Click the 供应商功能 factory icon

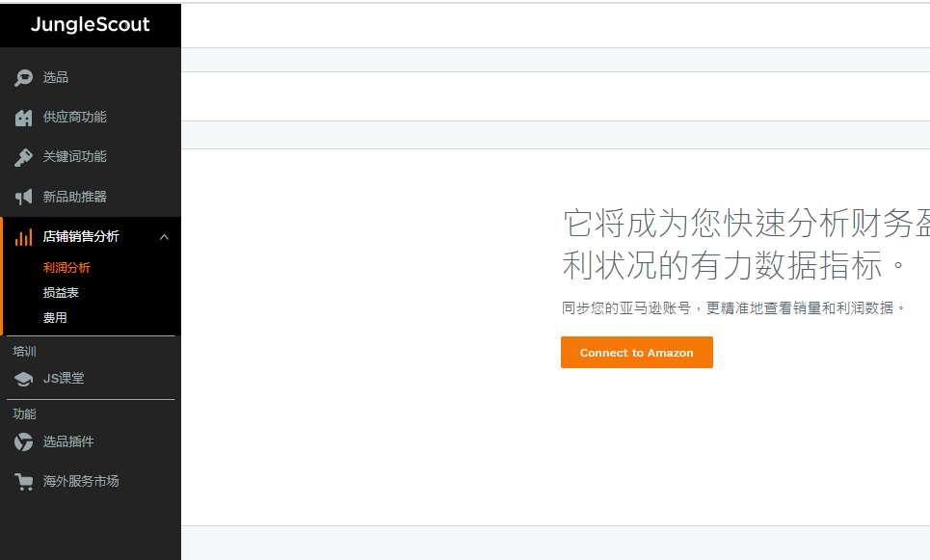click(24, 118)
